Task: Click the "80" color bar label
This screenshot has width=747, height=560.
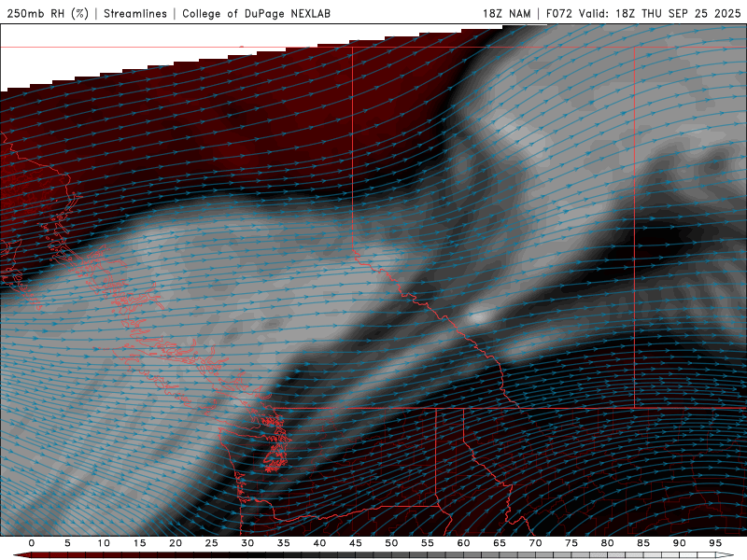Action: pyautogui.click(x=607, y=543)
